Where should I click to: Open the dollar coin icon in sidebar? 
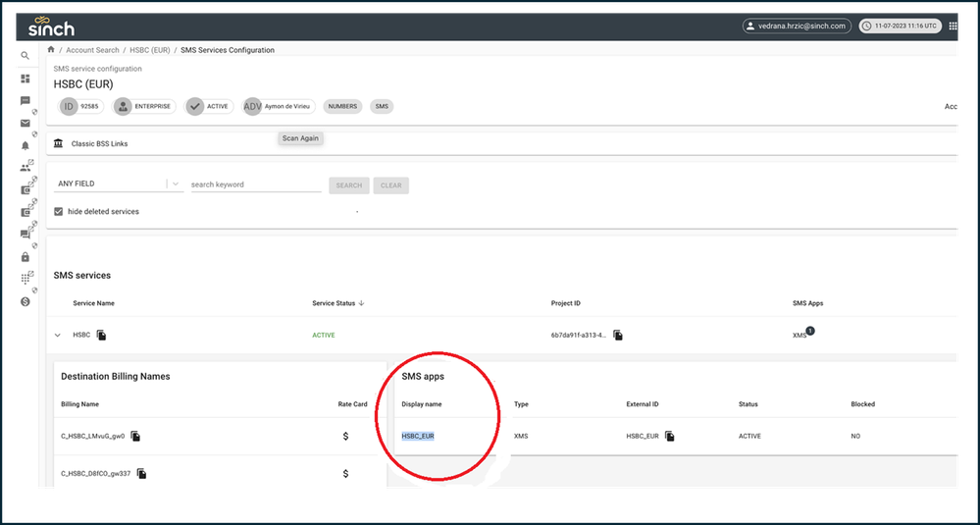(x=25, y=301)
